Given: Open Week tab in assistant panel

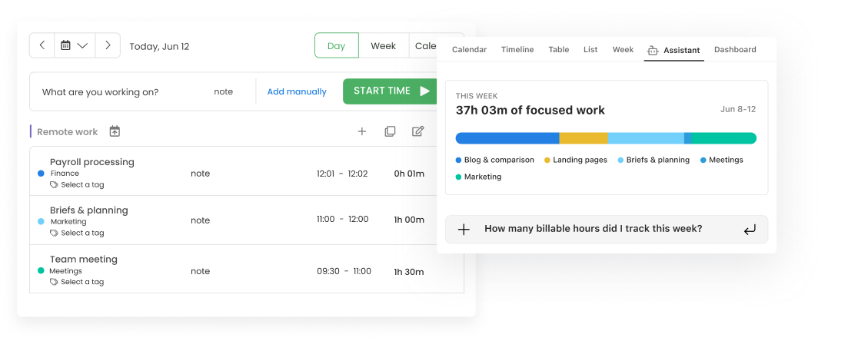Looking at the screenshot, I should tap(623, 50).
